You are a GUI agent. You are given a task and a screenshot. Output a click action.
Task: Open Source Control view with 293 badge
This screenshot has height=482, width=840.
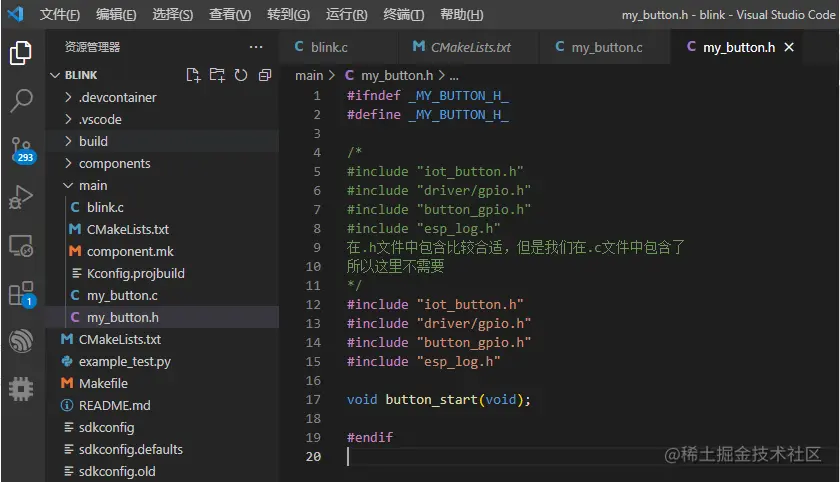(x=22, y=150)
